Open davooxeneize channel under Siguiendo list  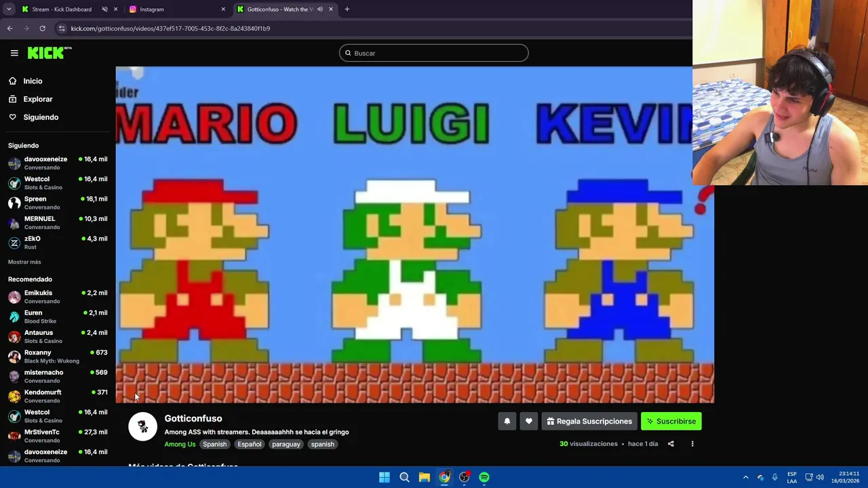pyautogui.click(x=58, y=163)
